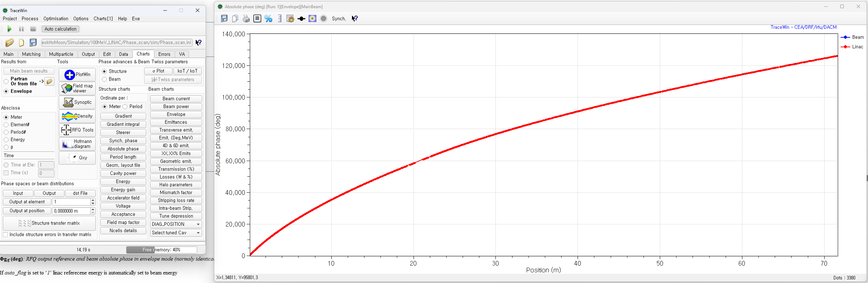Increment the Output at element spinner
The height and width of the screenshot is (283, 868).
[x=93, y=200]
